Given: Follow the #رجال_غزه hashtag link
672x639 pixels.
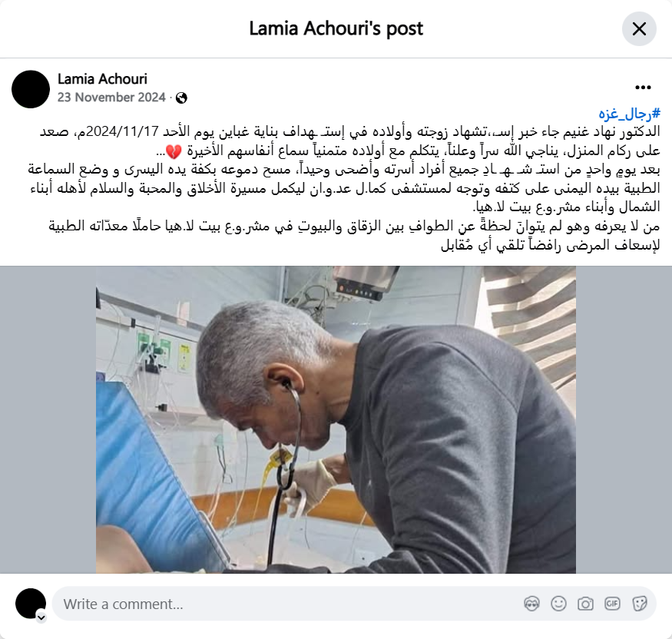Looking at the screenshot, I should coord(629,114).
